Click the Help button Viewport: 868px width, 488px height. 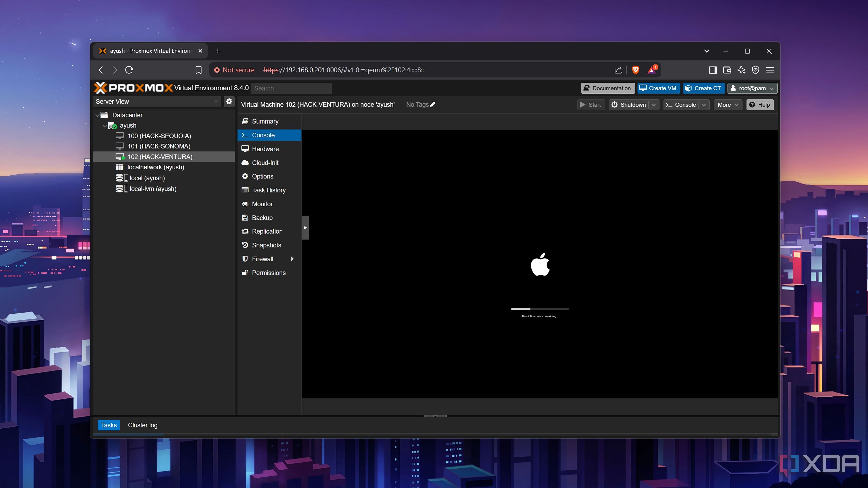click(x=760, y=105)
